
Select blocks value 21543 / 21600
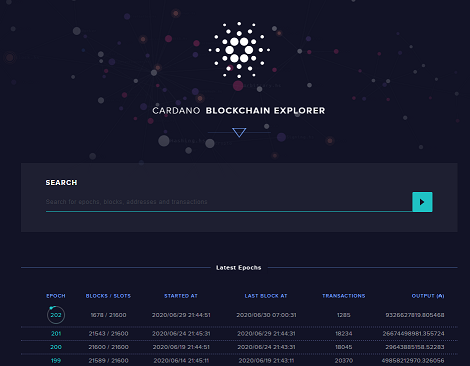click(x=108, y=334)
